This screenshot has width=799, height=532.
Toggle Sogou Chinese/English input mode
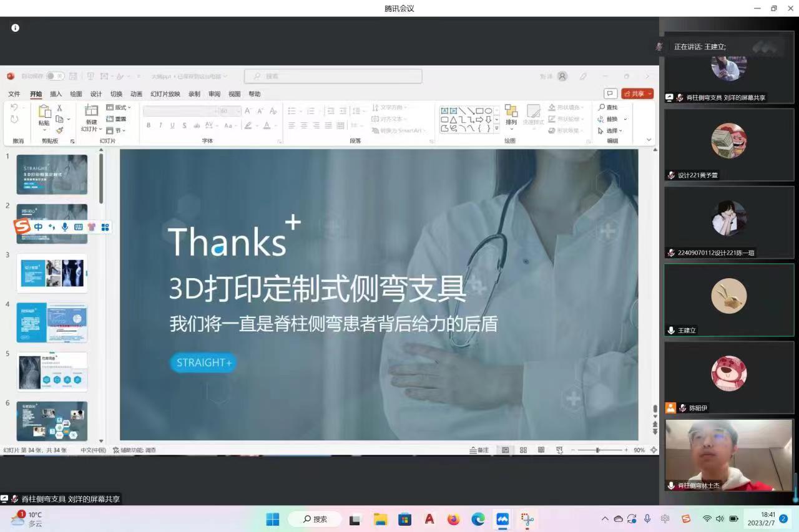pos(39,227)
